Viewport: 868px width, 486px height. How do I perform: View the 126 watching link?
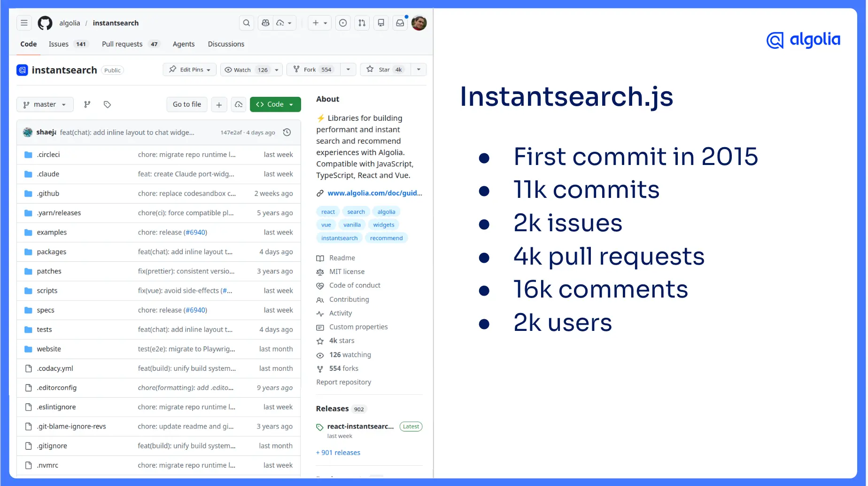[350, 355]
